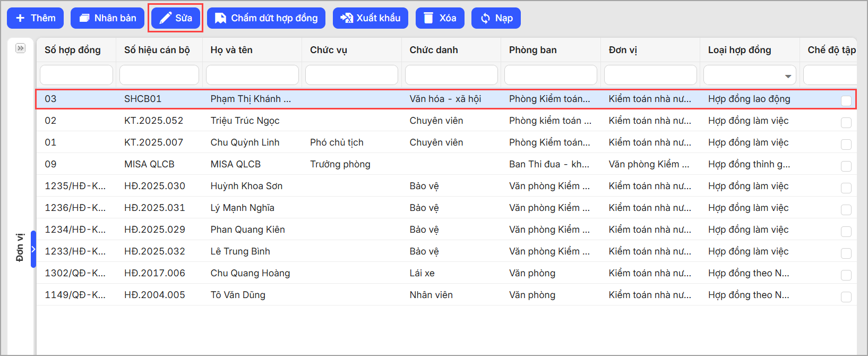
Task: Click the Sửa pencil icon
Action: [166, 18]
